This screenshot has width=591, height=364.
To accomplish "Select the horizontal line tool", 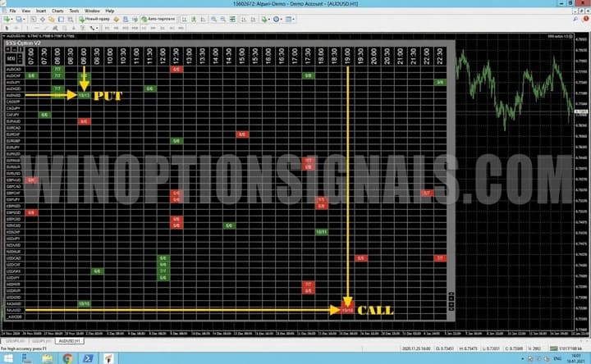I will (x=37, y=28).
